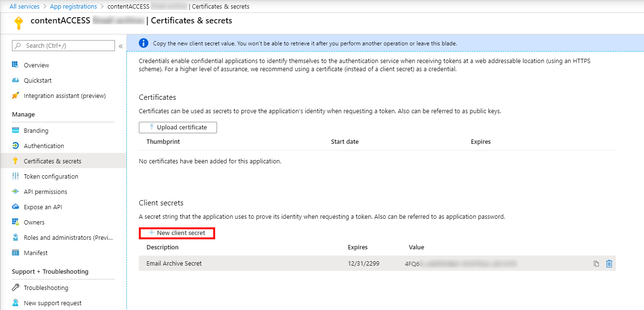Click the Integration assistant rocket icon
This screenshot has width=644, height=310.
(15, 96)
